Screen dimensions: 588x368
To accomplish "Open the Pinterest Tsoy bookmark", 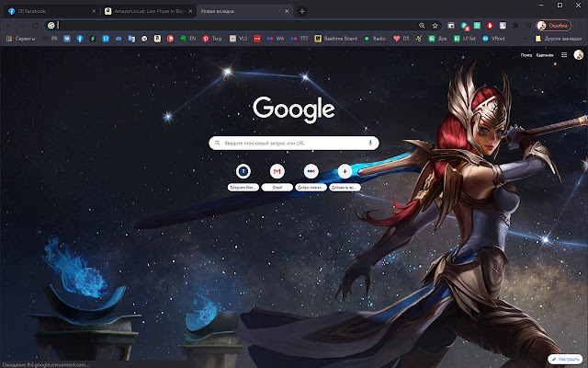I will (x=212, y=39).
